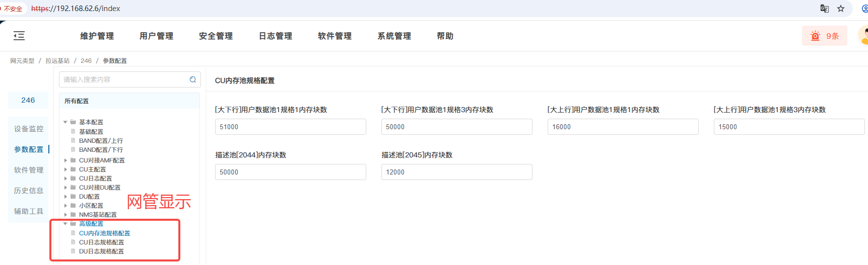
Task: Click the DU日志规格配置 file icon
Action: (73, 251)
